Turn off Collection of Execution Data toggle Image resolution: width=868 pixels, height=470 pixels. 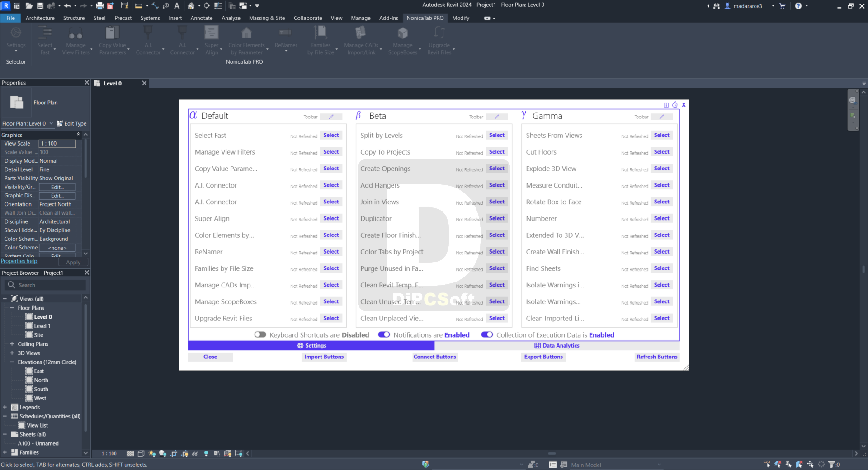(487, 334)
